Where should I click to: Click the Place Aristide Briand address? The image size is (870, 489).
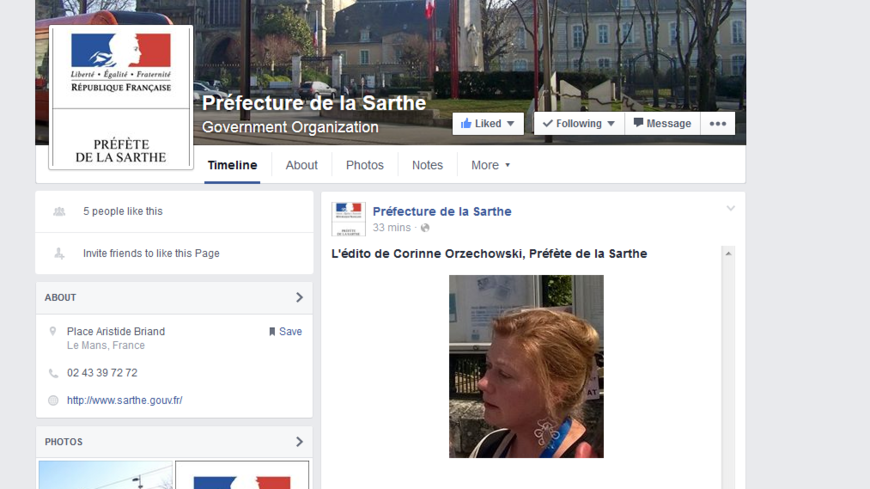coord(116,331)
